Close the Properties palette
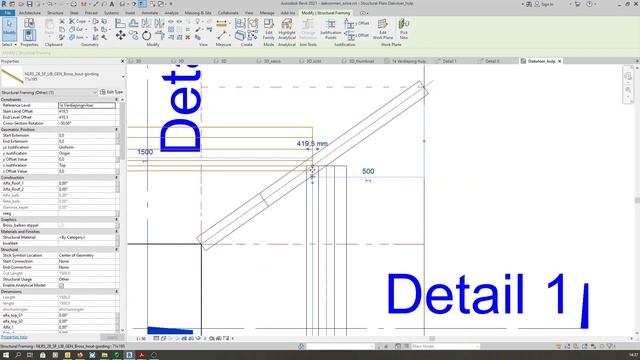Image resolution: width=640 pixels, height=360 pixels. (122, 61)
